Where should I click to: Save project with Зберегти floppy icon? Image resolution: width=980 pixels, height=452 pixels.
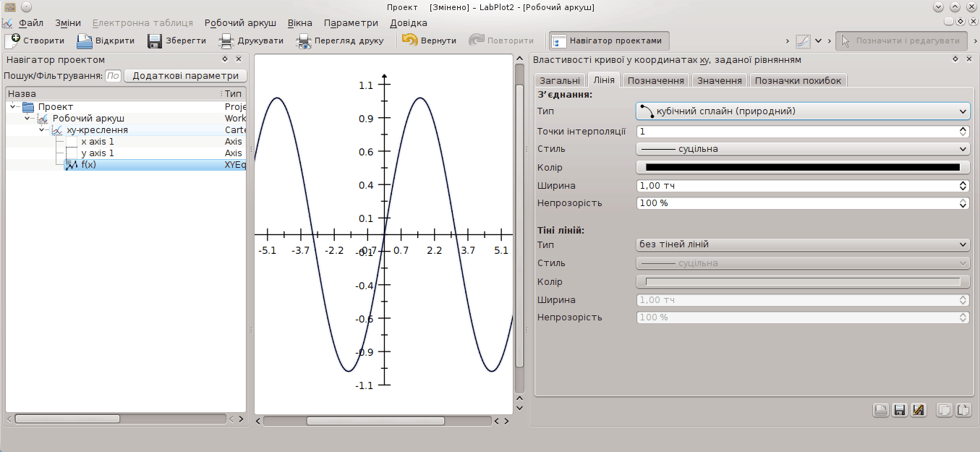tap(155, 40)
